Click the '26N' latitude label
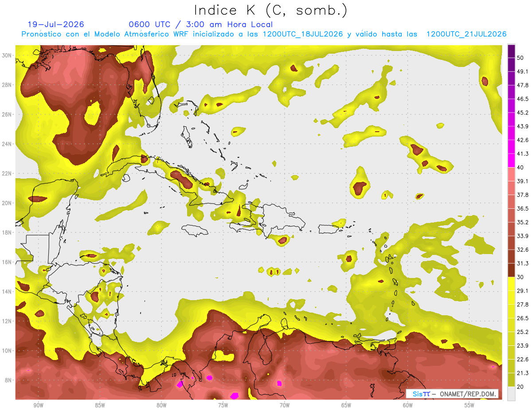Viewport: 532px width, 411px height. pos(7,114)
